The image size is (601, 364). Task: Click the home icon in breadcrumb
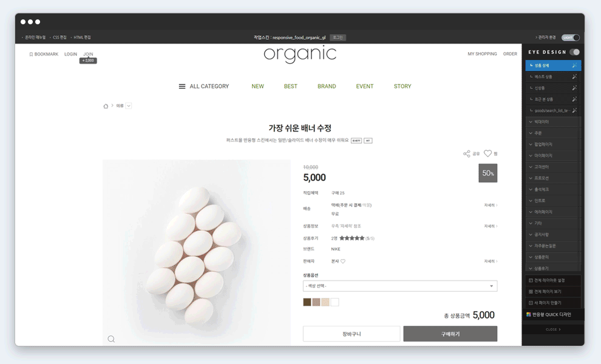[x=106, y=106]
